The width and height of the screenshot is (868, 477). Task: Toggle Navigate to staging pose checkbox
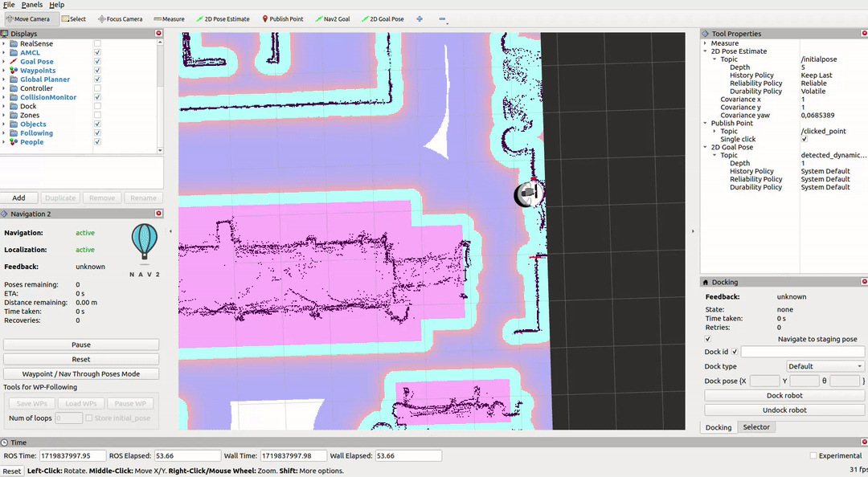coord(708,339)
